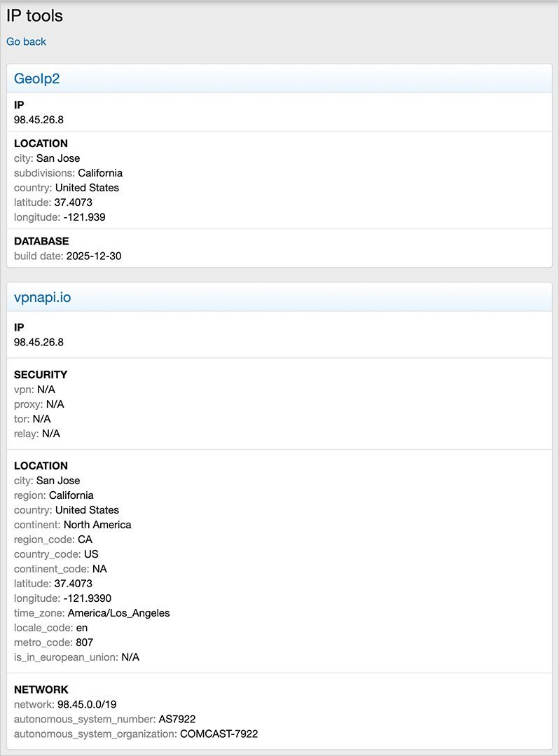Click the COMCAST-7922 organization value

click(219, 734)
